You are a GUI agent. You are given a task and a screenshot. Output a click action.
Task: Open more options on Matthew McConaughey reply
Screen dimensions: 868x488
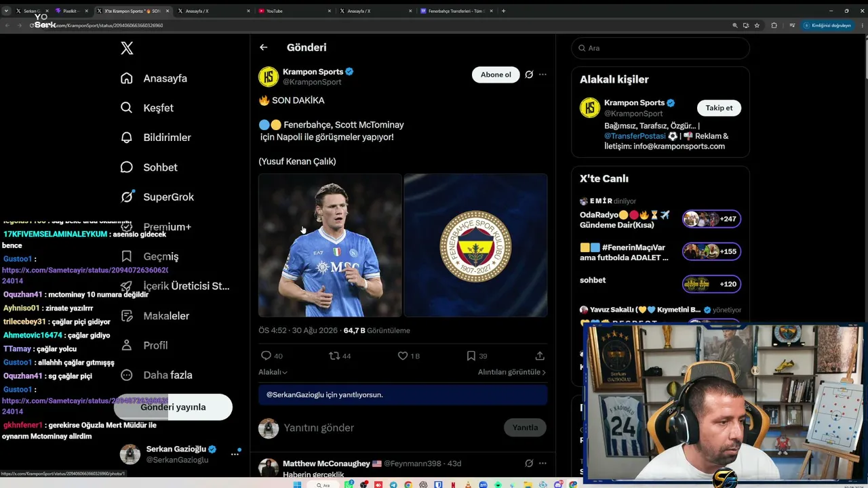(542, 464)
